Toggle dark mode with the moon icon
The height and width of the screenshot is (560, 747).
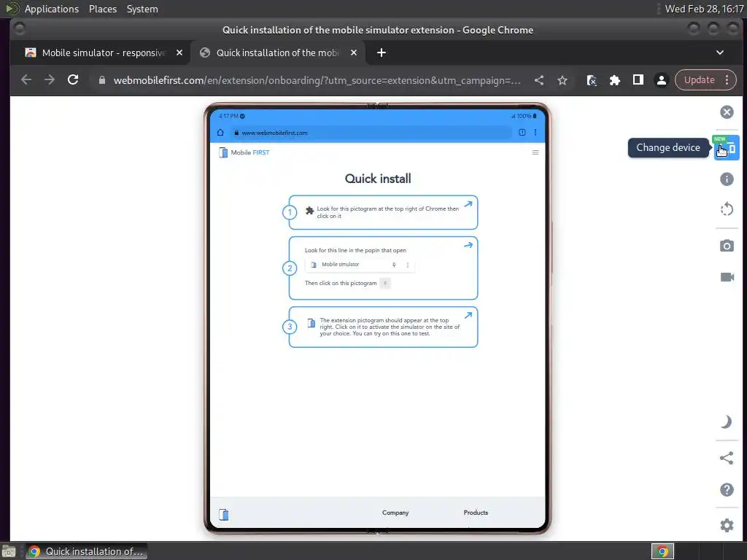pyautogui.click(x=727, y=422)
